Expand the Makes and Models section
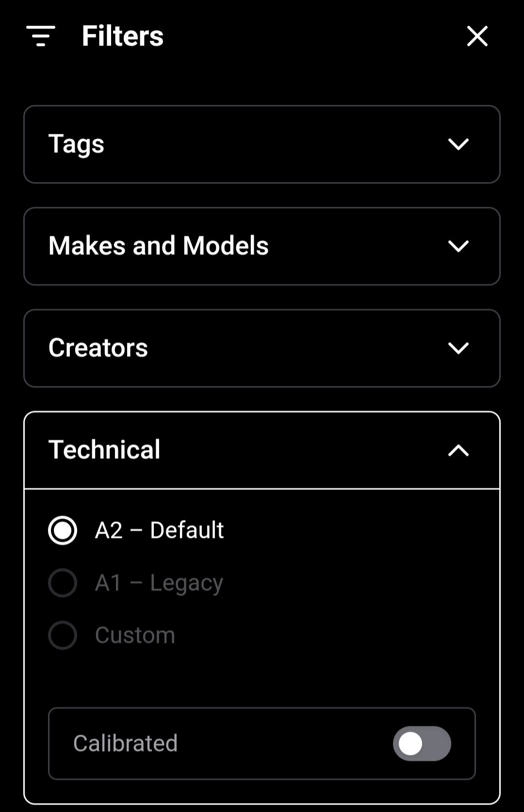The image size is (524, 812). click(262, 246)
